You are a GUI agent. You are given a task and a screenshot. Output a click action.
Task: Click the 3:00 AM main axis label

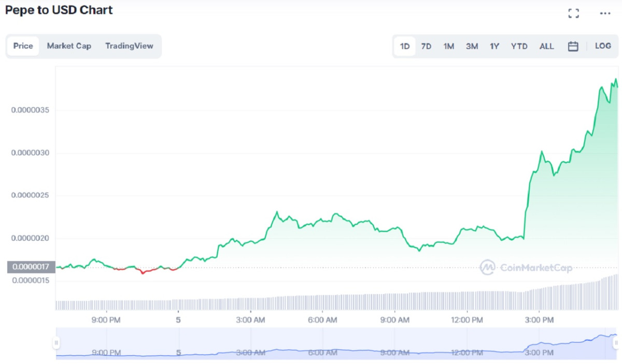250,320
